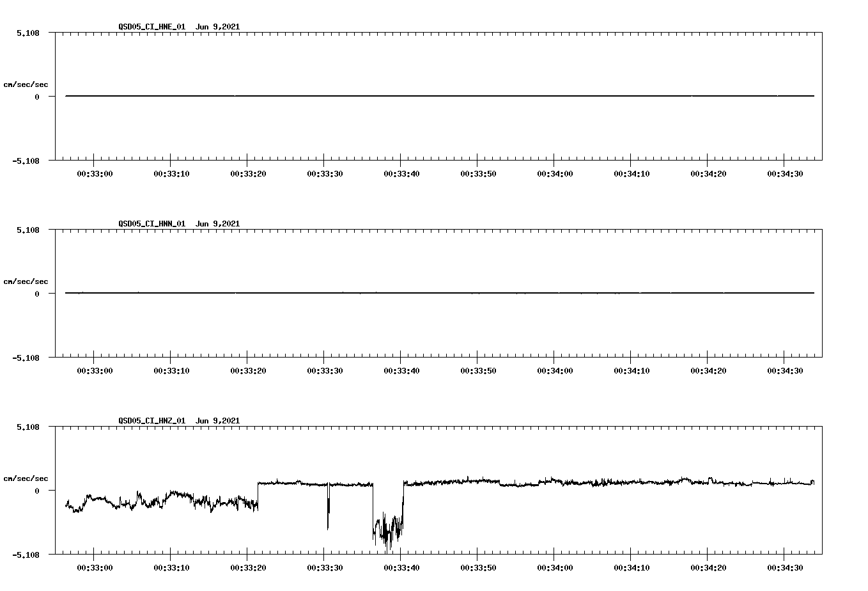
Task: Click the flat HNN trace line
Action: (x=440, y=293)
